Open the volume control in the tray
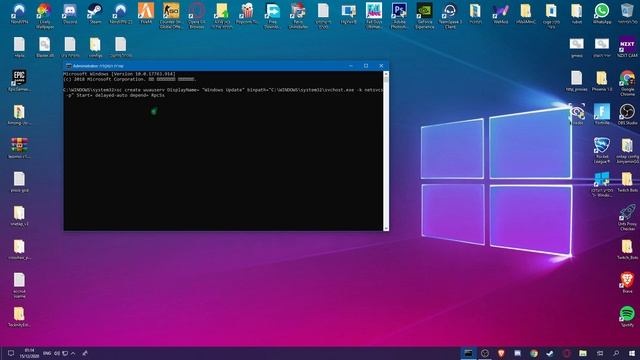The width and height of the screenshot is (640, 360). pos(57,353)
